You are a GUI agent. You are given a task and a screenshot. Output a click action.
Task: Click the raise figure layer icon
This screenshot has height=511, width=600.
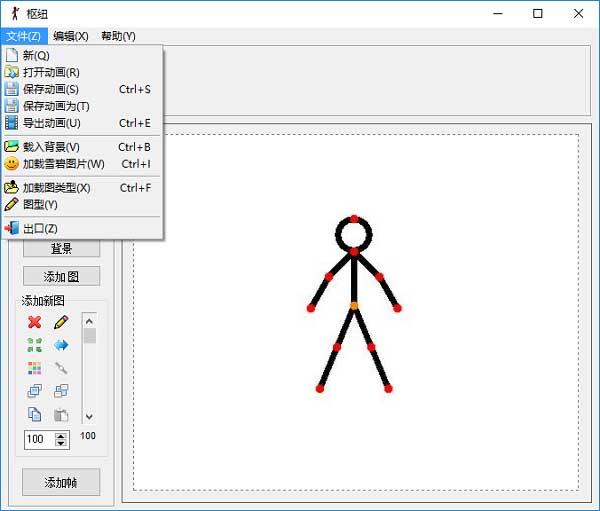34,391
